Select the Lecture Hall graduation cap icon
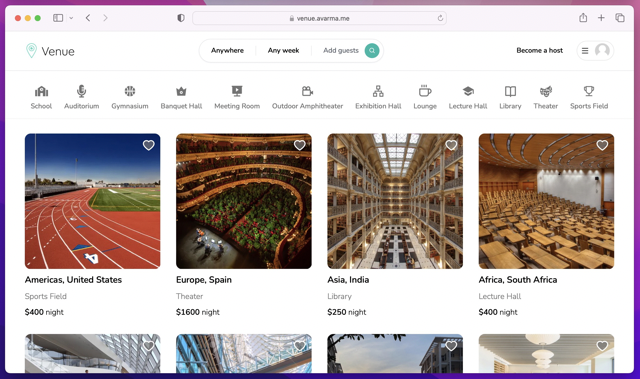Viewport: 640px width, 379px height. [x=468, y=91]
